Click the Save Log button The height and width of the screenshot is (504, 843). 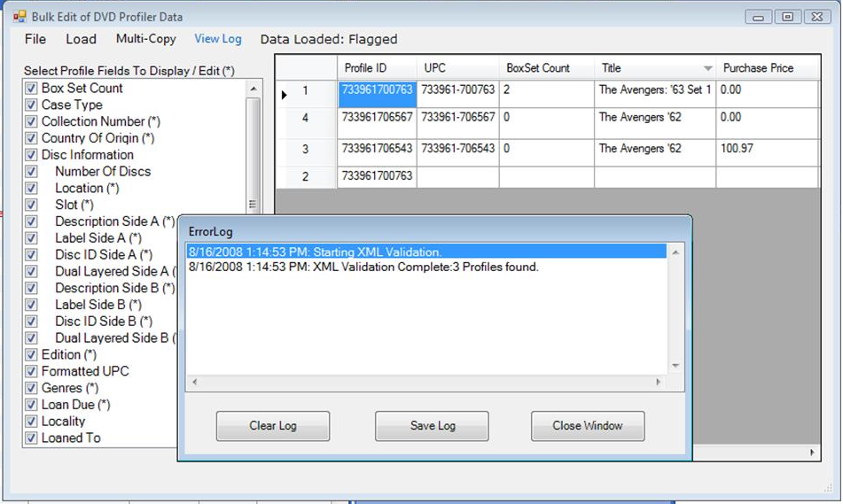click(433, 426)
